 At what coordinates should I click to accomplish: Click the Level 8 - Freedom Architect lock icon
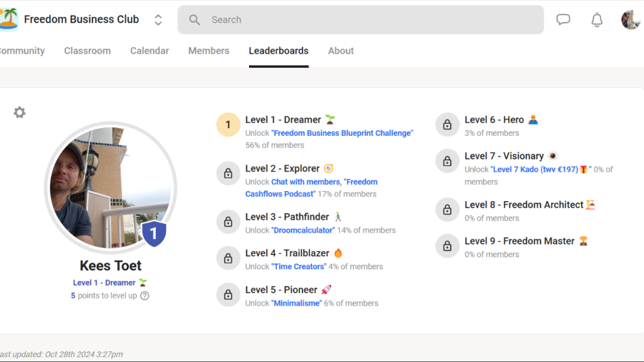point(447,210)
